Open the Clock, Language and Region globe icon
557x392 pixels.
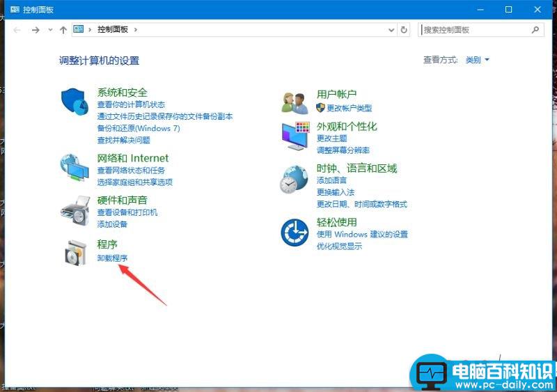click(x=294, y=180)
